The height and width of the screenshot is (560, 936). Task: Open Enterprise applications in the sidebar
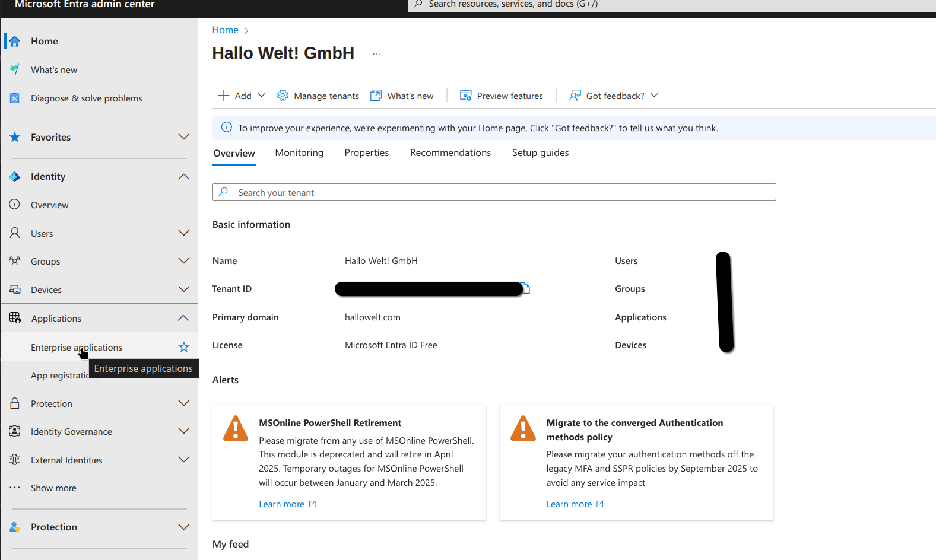(x=76, y=348)
